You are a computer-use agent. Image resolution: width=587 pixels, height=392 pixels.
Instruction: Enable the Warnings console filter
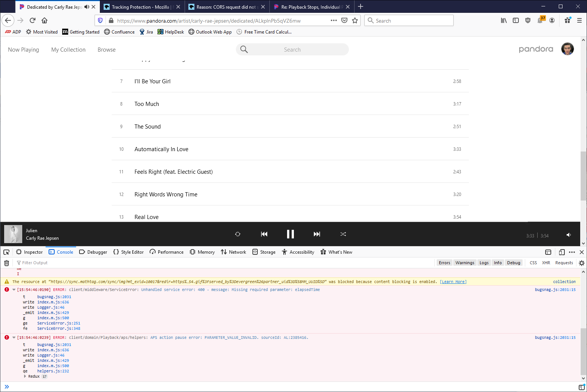click(x=465, y=263)
